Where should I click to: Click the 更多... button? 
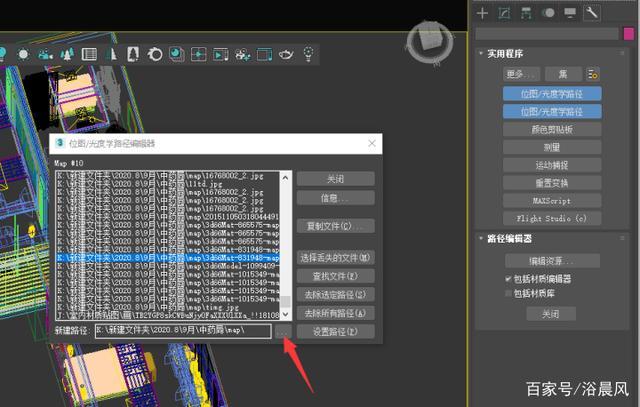coord(521,74)
